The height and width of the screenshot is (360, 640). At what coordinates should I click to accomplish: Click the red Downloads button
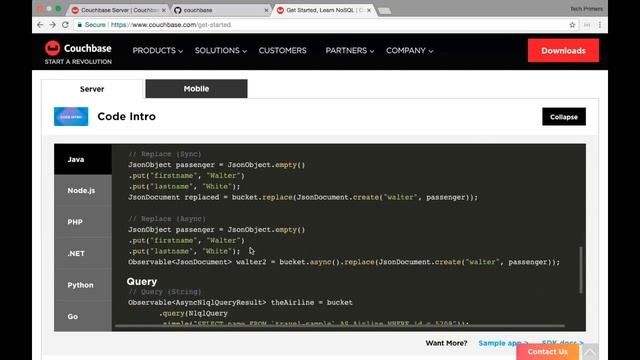click(563, 51)
